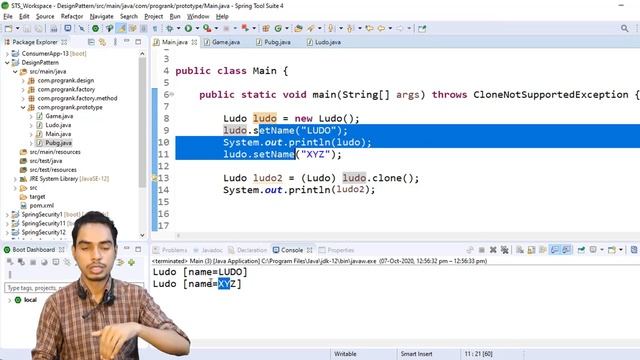Click the Open Perspective icon in toolbar
This screenshot has height=360, width=640.
[x=422, y=28]
